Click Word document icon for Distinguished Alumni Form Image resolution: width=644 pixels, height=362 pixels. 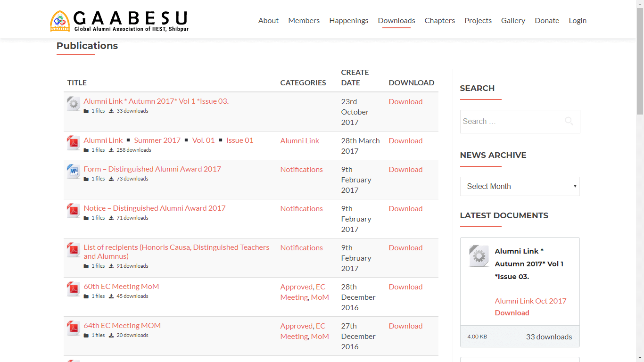click(74, 172)
